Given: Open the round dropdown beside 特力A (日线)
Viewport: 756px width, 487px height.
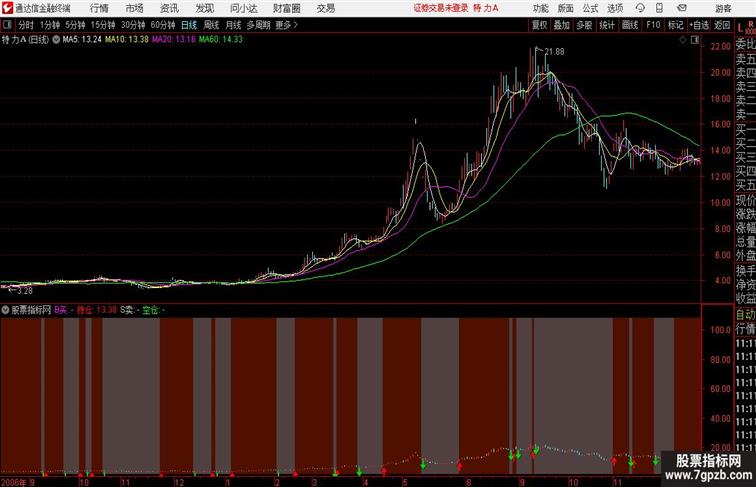Looking at the screenshot, I should (56, 40).
